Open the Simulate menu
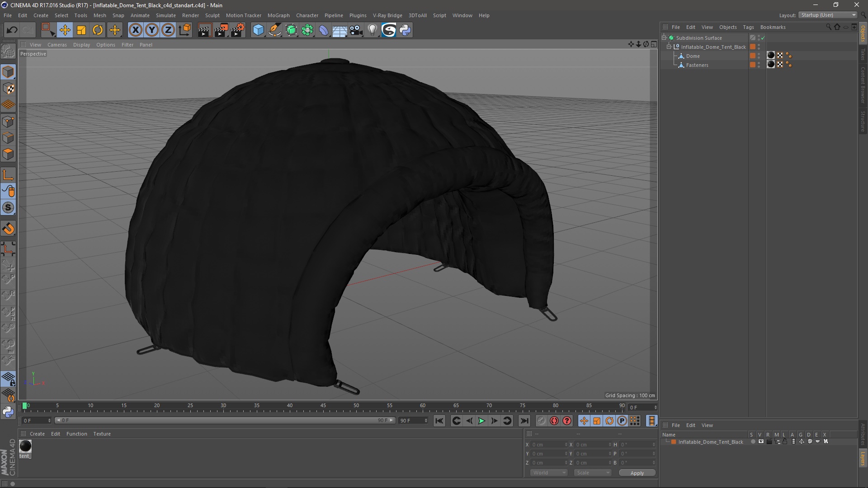868x488 pixels. 165,15
